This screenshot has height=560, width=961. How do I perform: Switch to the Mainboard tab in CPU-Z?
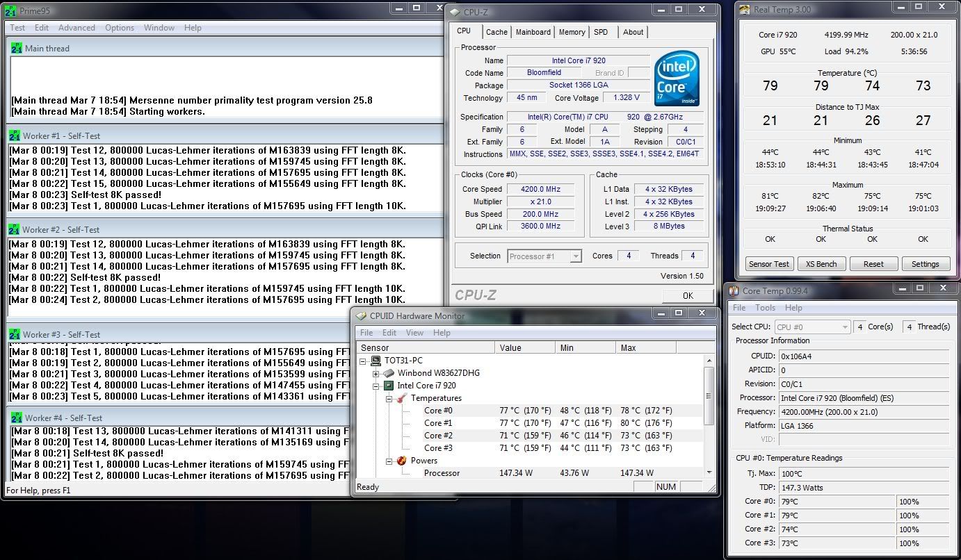click(533, 32)
